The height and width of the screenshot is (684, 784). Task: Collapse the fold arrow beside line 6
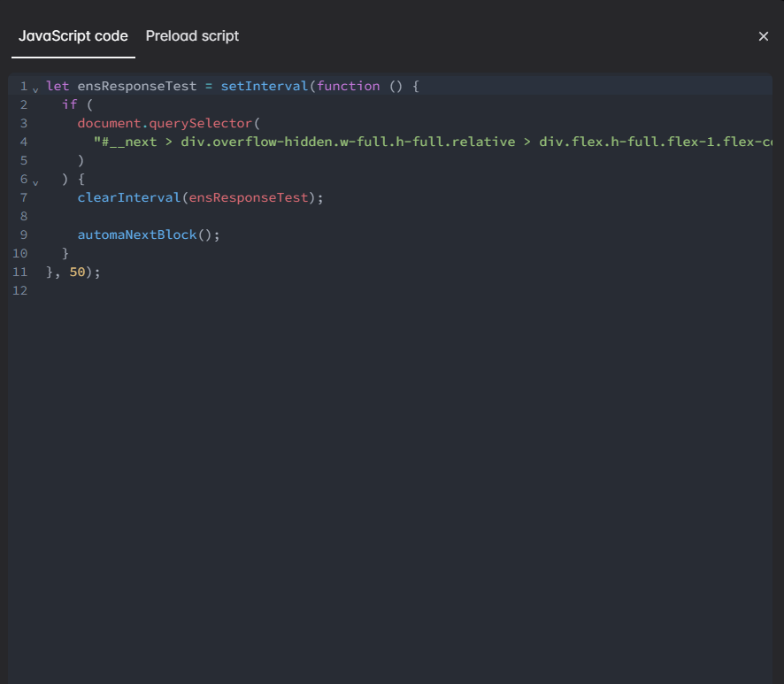pos(35,181)
